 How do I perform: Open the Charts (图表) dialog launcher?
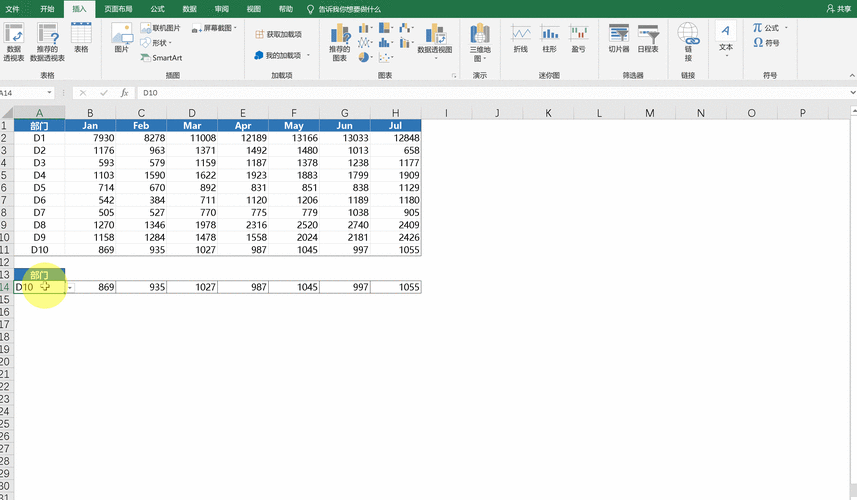[454, 76]
